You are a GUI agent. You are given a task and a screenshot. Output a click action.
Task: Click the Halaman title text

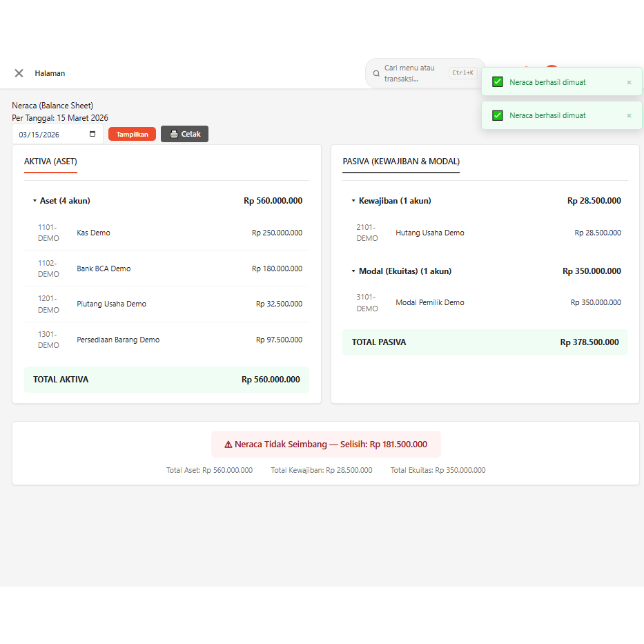(50, 73)
